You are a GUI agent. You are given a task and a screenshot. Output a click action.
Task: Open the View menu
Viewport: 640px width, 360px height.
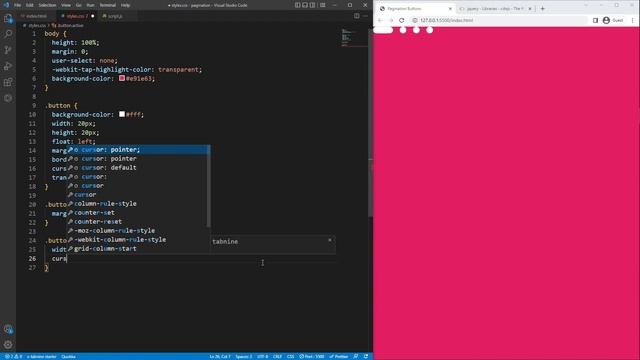point(66,5)
